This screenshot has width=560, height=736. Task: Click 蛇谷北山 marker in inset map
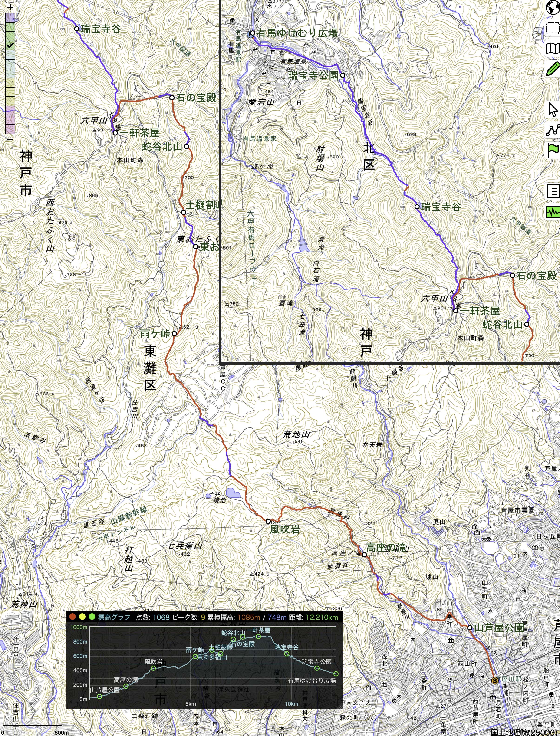[527, 324]
